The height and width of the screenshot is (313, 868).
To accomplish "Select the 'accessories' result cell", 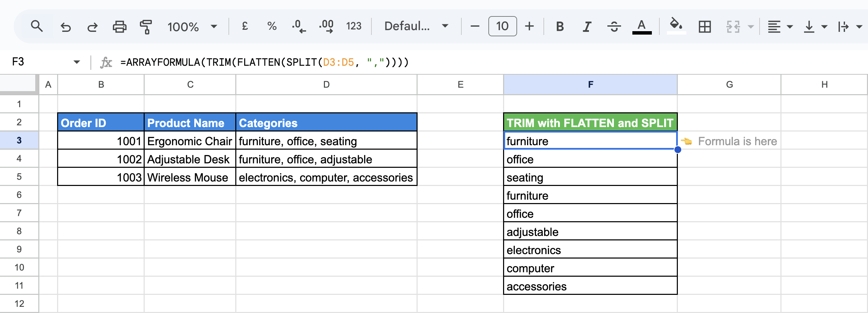I will (x=591, y=286).
